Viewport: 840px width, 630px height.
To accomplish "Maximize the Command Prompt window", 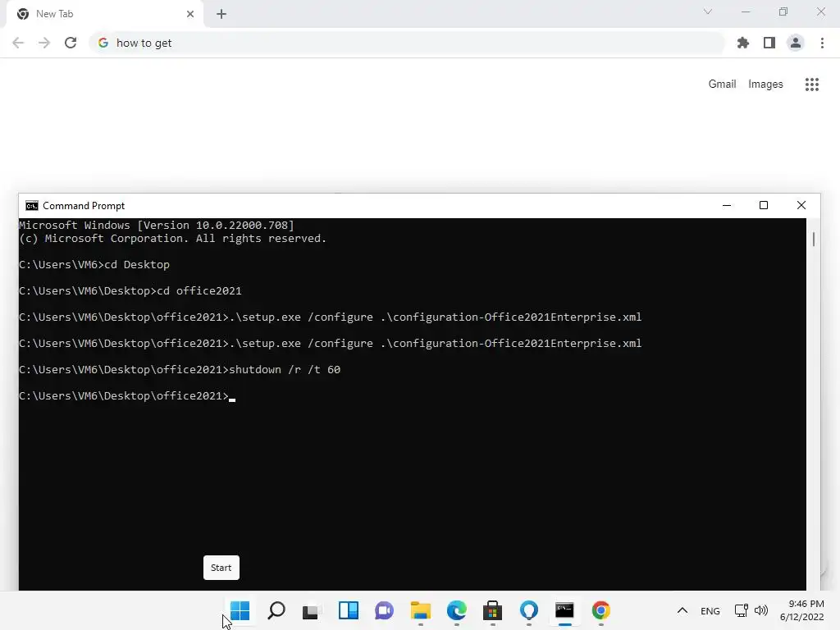I will point(764,205).
